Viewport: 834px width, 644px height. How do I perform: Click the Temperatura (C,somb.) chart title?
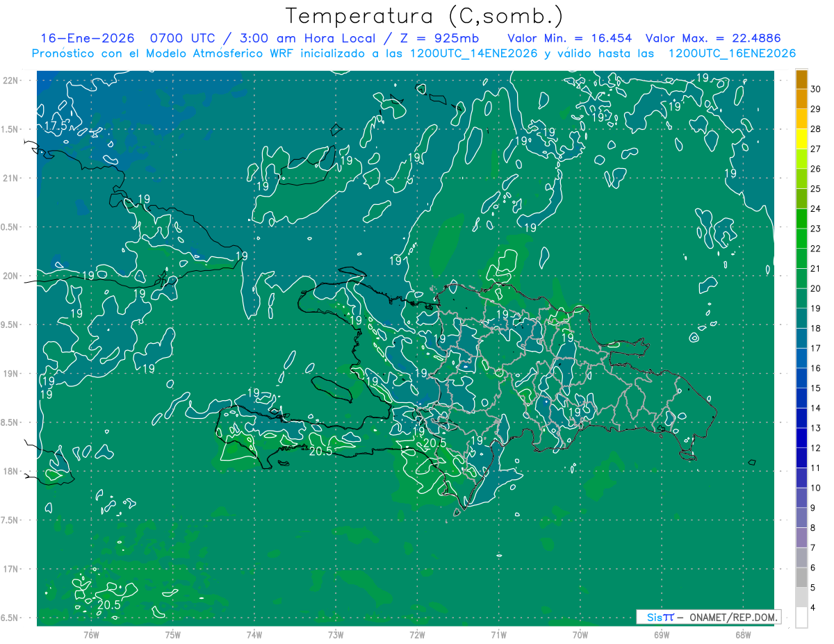point(425,15)
